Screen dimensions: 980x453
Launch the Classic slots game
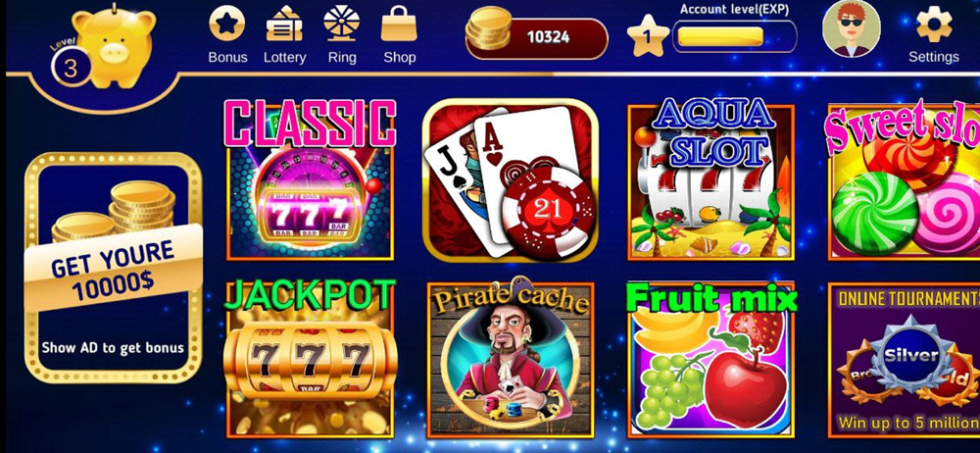[x=311, y=179]
